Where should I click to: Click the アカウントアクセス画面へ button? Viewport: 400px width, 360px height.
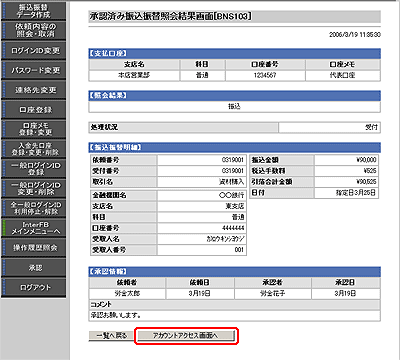click(186, 336)
